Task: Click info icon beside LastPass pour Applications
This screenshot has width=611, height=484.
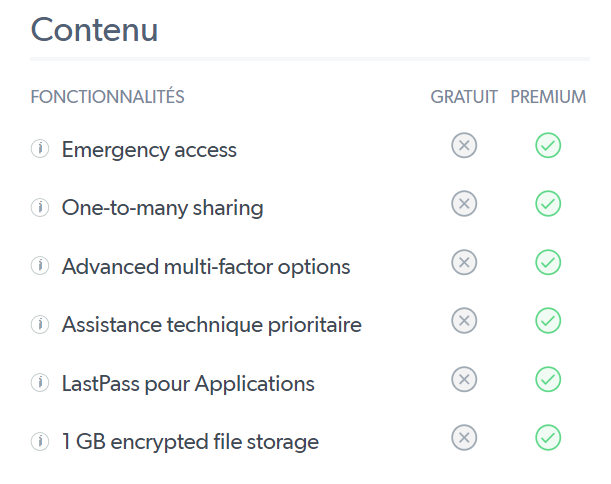Action: click(40, 384)
